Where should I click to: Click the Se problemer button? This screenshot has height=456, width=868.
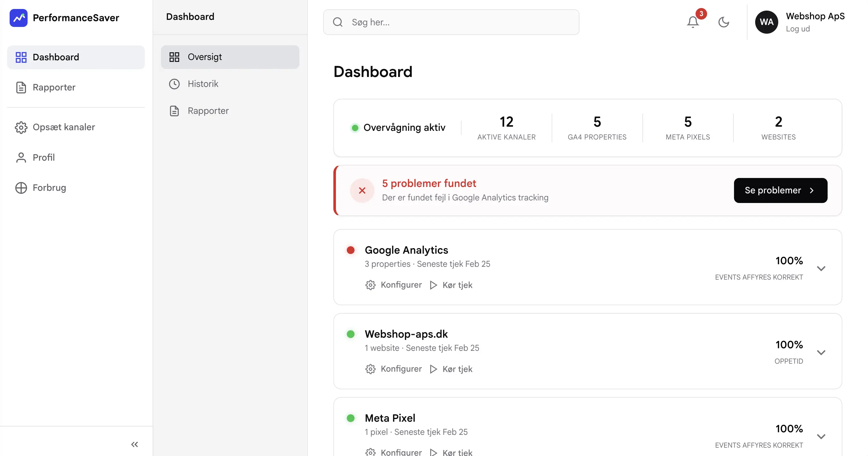[780, 190]
